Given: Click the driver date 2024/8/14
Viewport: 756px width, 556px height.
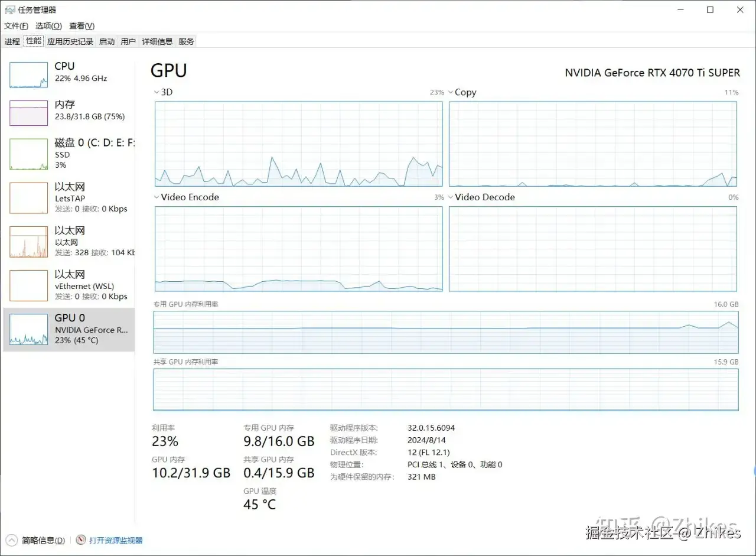Looking at the screenshot, I should (426, 440).
